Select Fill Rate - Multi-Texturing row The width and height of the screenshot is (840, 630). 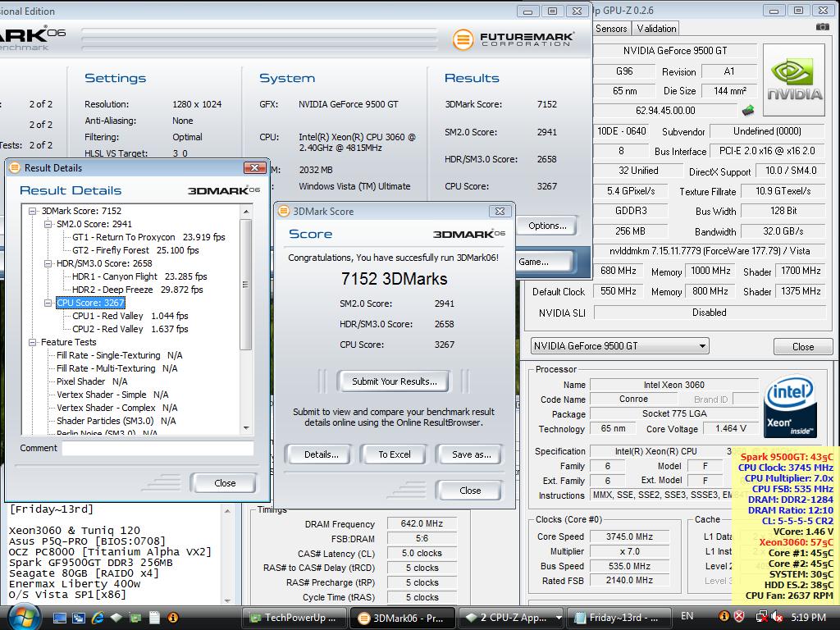[x=116, y=368]
